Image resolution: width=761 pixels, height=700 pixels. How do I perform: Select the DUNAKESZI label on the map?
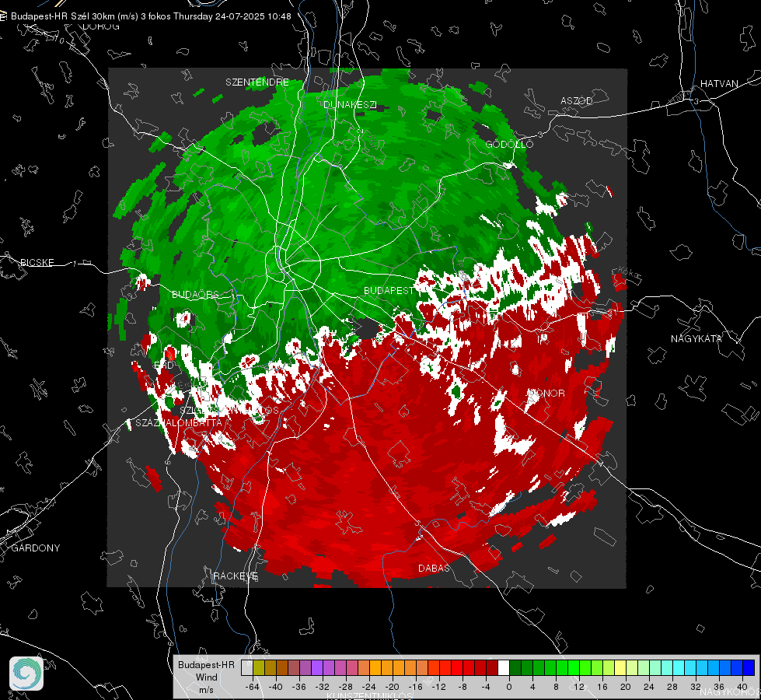point(350,104)
